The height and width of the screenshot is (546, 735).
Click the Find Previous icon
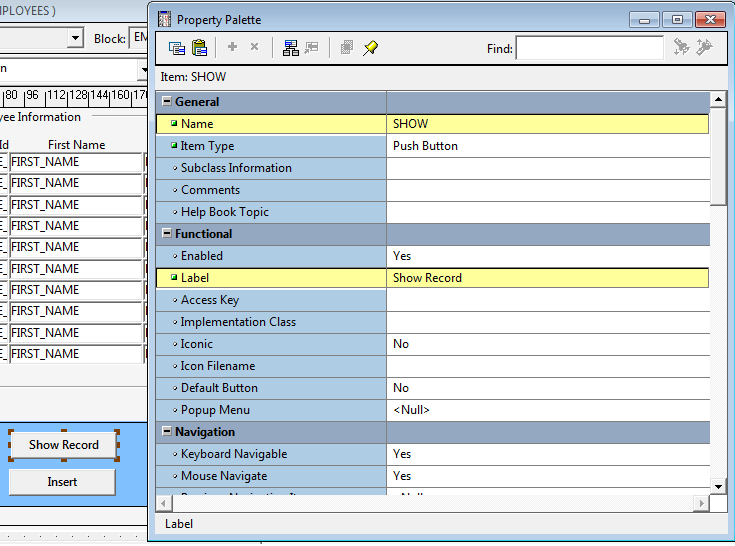tap(682, 47)
